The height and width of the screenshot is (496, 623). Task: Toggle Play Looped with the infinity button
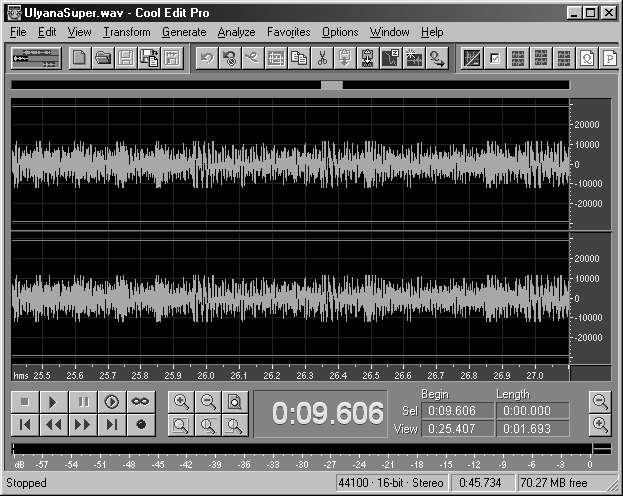click(141, 402)
